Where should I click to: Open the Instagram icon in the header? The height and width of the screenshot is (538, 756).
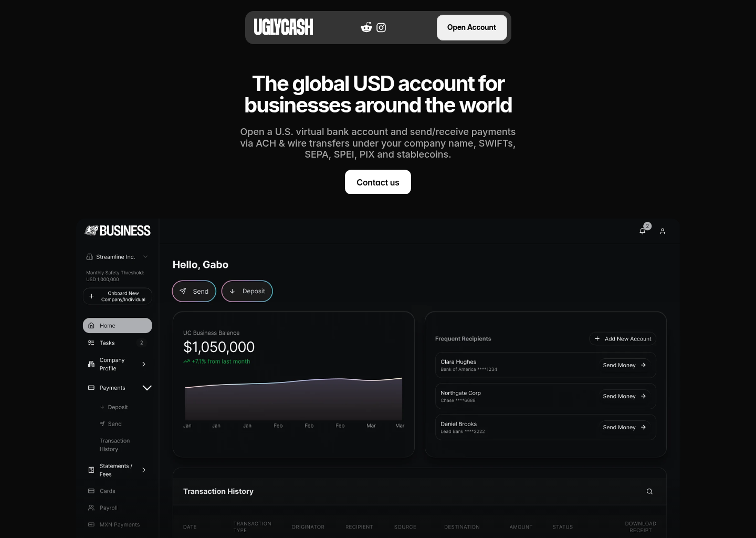(381, 27)
